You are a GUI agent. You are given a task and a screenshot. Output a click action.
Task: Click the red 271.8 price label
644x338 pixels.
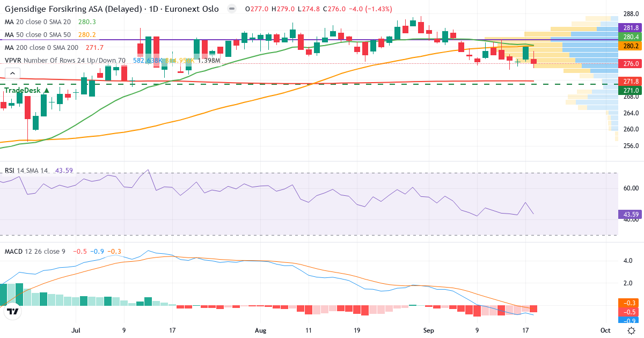tap(631, 82)
